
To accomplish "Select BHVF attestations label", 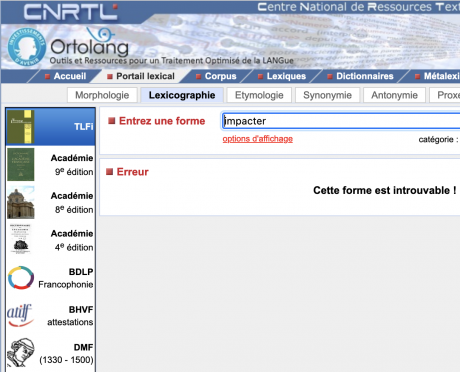I will click(x=70, y=316).
